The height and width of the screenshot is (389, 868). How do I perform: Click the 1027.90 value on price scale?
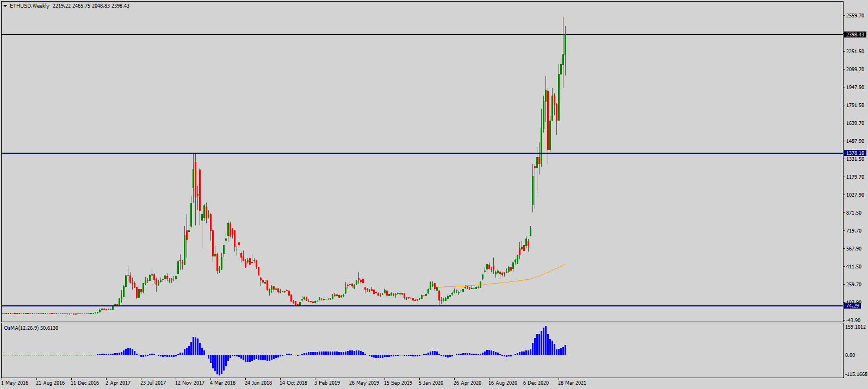click(x=855, y=195)
